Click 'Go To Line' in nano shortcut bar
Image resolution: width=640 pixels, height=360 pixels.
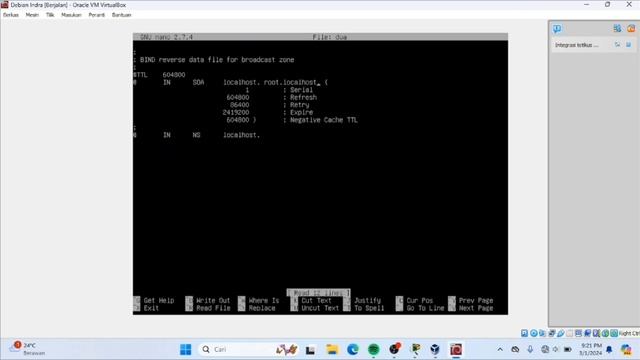[x=425, y=308]
